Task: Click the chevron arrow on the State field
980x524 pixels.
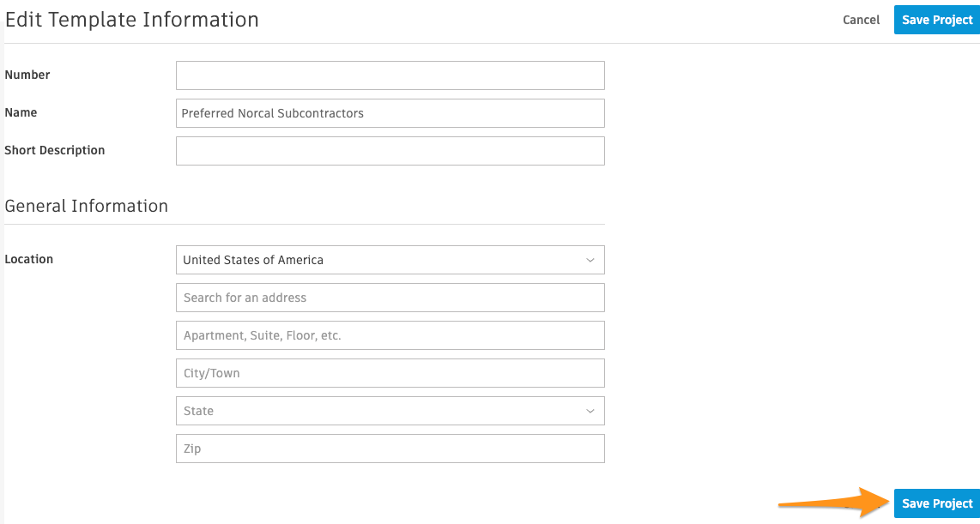Action: point(590,411)
